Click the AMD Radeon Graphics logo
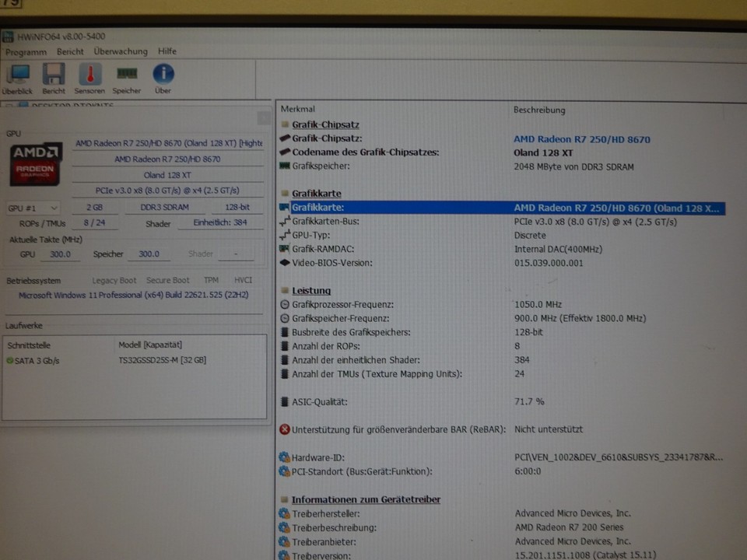The width and height of the screenshot is (747, 560). (35, 163)
